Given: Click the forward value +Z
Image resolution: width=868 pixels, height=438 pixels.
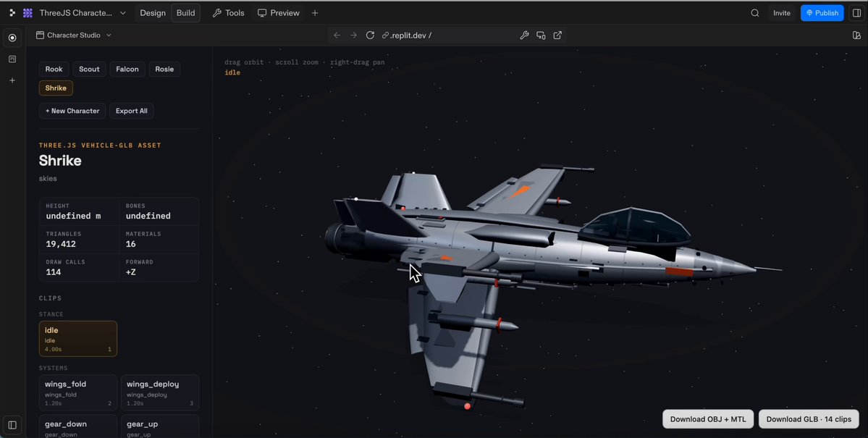Looking at the screenshot, I should [x=130, y=272].
